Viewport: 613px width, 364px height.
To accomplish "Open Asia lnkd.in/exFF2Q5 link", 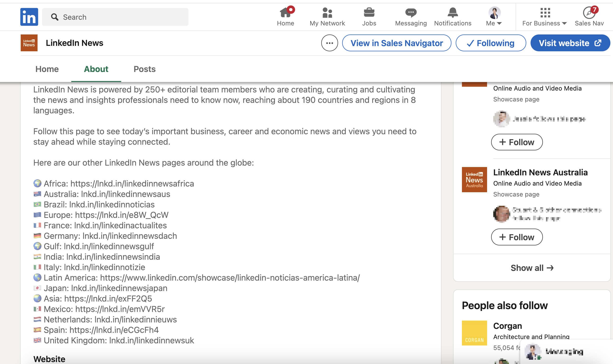I will (108, 298).
